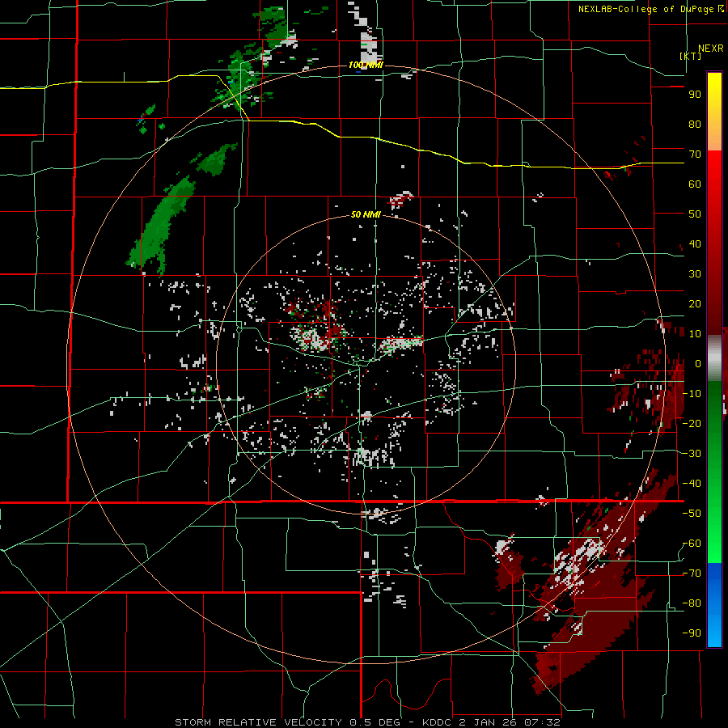
Task: Click the [KT] units label
Action: pos(691,56)
